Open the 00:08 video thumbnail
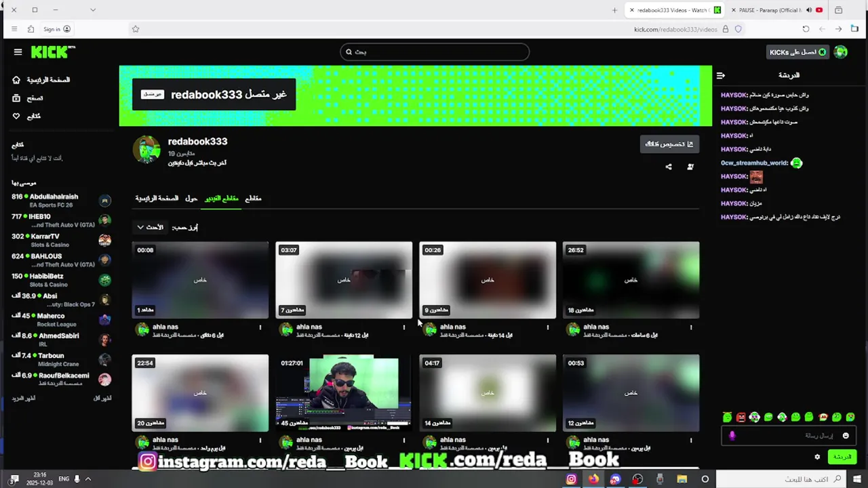 (x=200, y=280)
